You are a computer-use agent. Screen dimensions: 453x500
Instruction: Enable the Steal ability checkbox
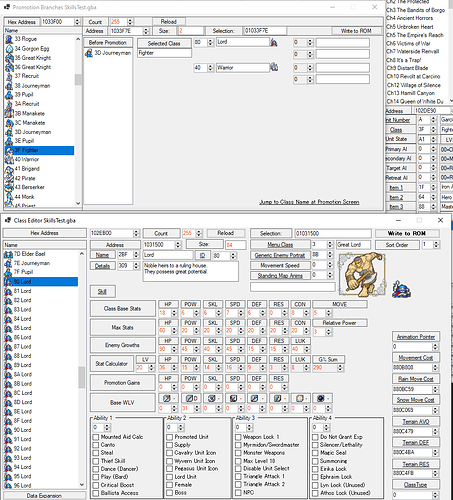(x=96, y=453)
